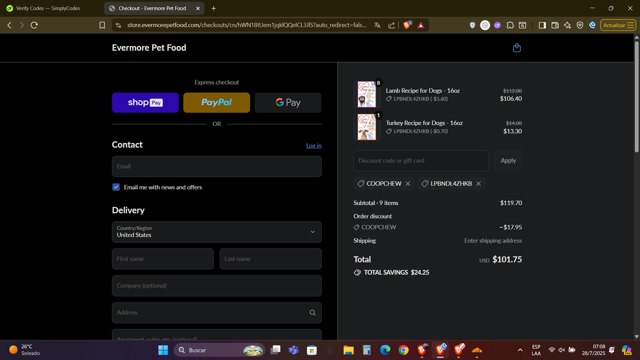Expand the Country/Region dropdown

coord(217,232)
